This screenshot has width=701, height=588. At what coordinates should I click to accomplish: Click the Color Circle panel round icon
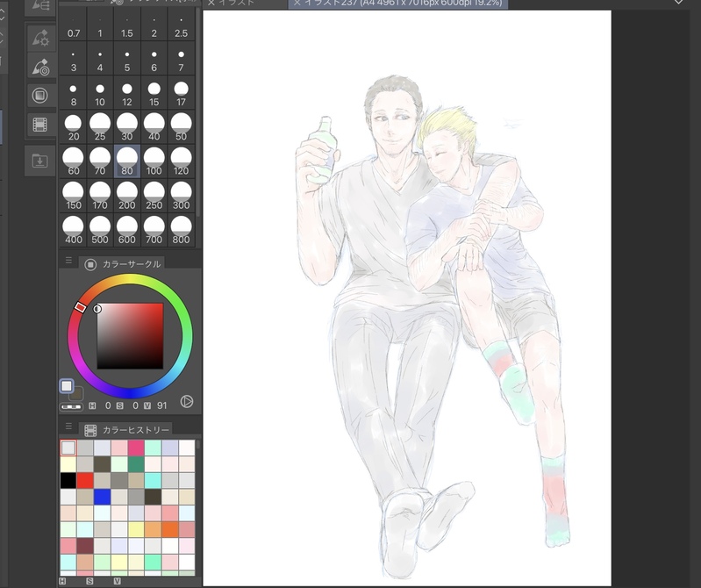coord(90,263)
